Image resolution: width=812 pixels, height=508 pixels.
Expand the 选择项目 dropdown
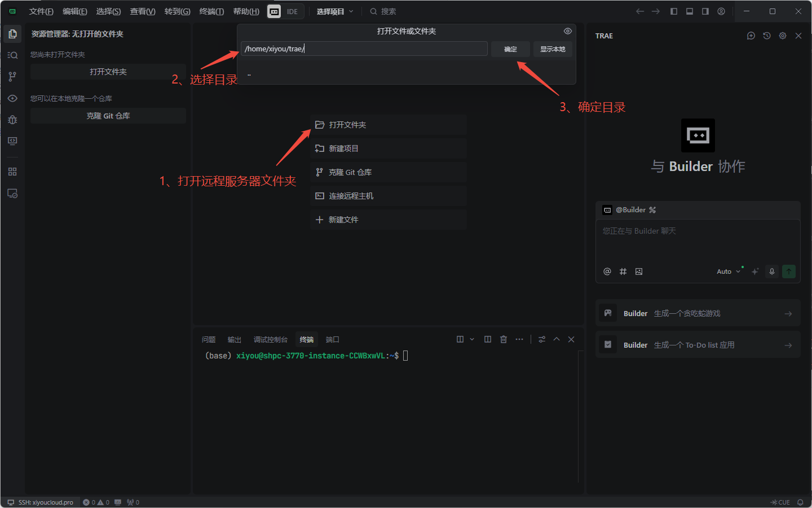tap(335, 11)
